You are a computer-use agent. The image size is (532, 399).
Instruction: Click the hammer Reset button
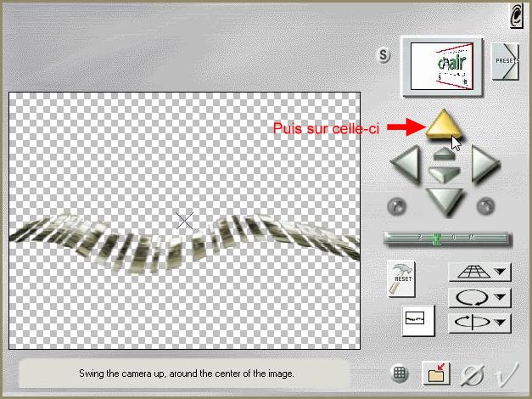coord(400,278)
